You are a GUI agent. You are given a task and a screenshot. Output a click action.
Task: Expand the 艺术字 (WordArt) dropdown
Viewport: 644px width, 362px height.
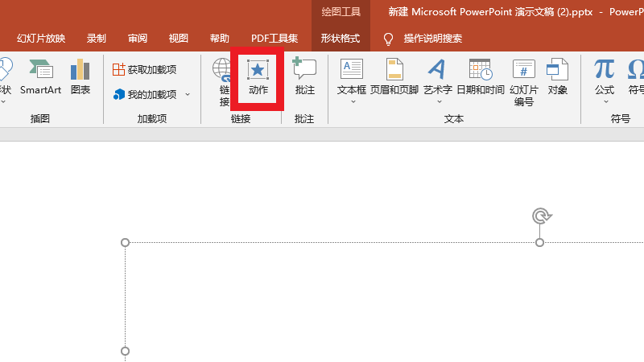(x=437, y=101)
